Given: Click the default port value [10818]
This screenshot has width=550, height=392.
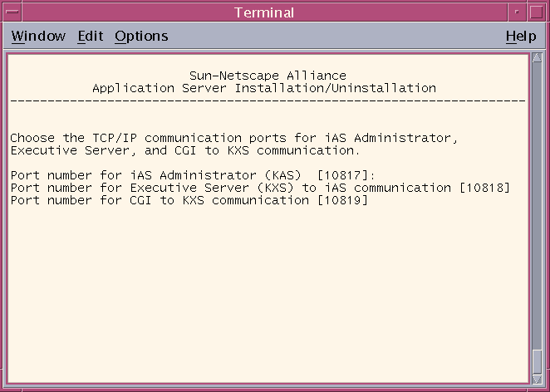Looking at the screenshot, I should click(484, 188).
